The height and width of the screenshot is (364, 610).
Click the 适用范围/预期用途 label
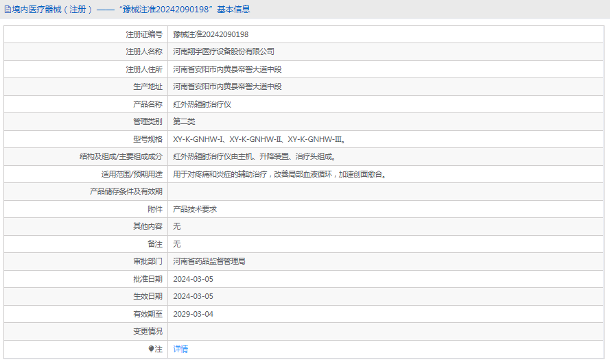132,174
